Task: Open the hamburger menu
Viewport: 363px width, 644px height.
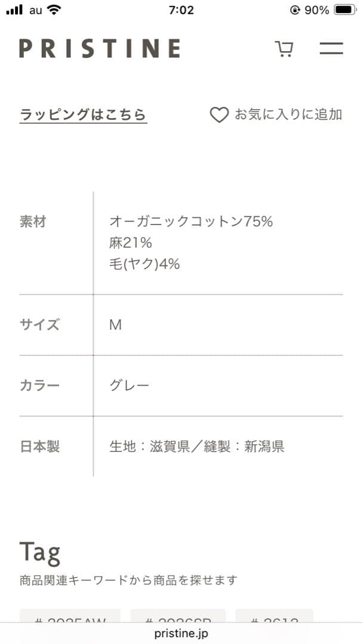Action: point(331,48)
